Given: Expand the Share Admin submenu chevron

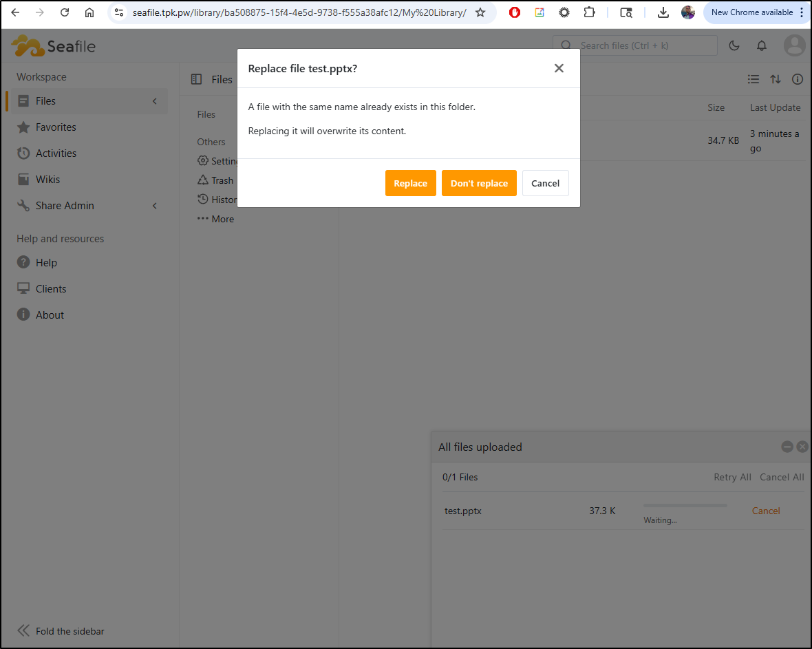Looking at the screenshot, I should [x=155, y=206].
